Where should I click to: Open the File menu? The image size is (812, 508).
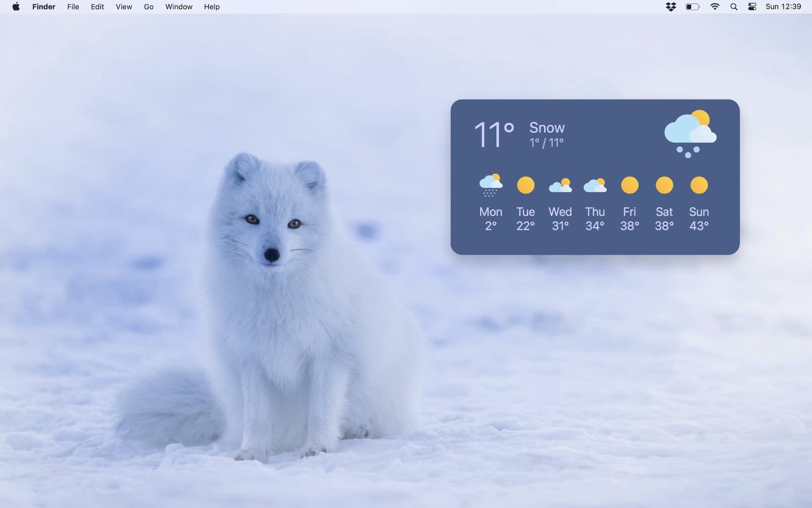73,7
